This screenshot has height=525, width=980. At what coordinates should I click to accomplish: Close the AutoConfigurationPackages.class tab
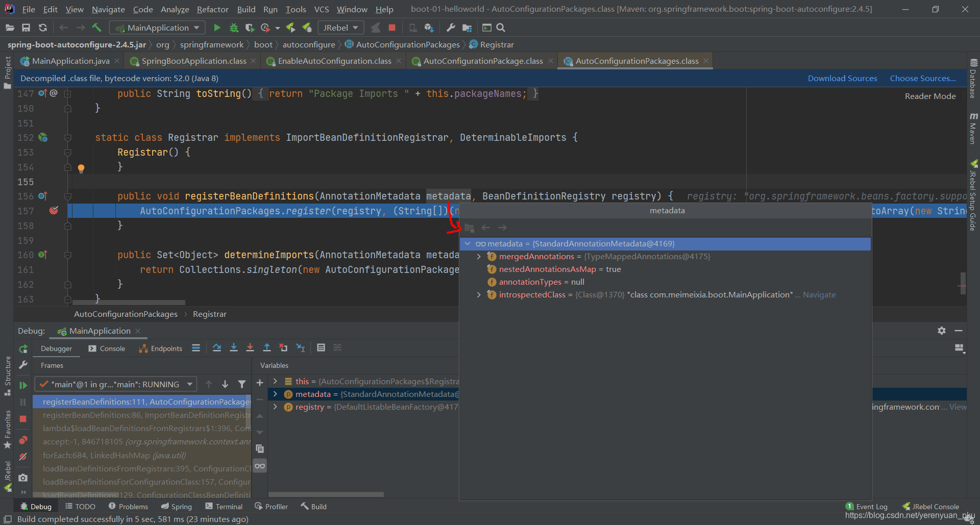pos(706,61)
